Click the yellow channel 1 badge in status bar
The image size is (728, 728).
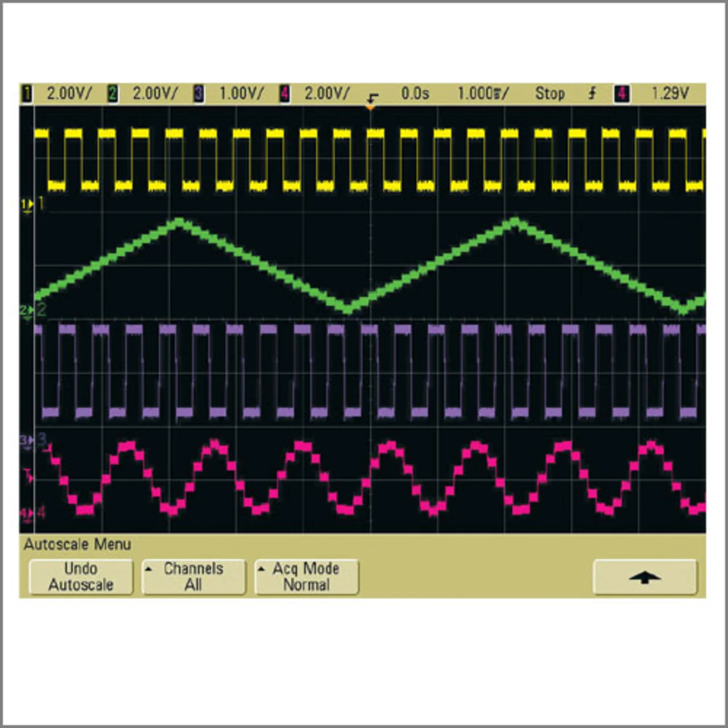[27, 93]
